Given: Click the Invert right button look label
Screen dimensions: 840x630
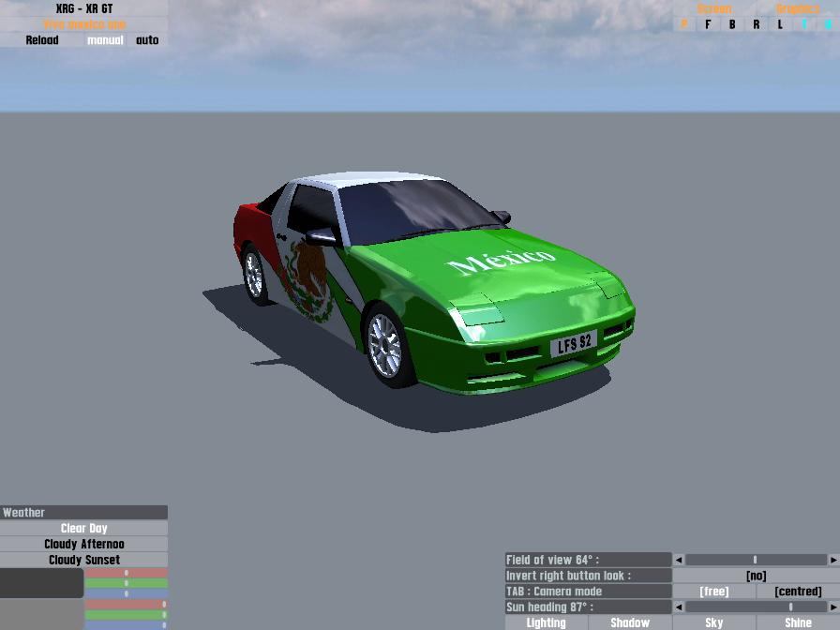Looking at the screenshot, I should click(x=588, y=576).
